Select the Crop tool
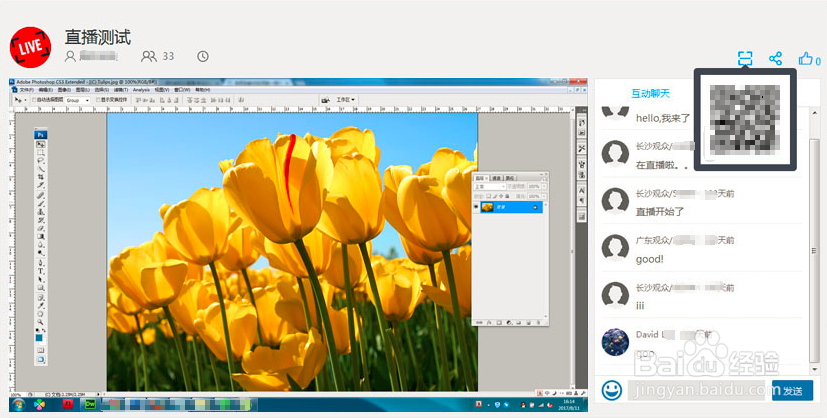This screenshot has width=827, height=418. click(x=41, y=178)
